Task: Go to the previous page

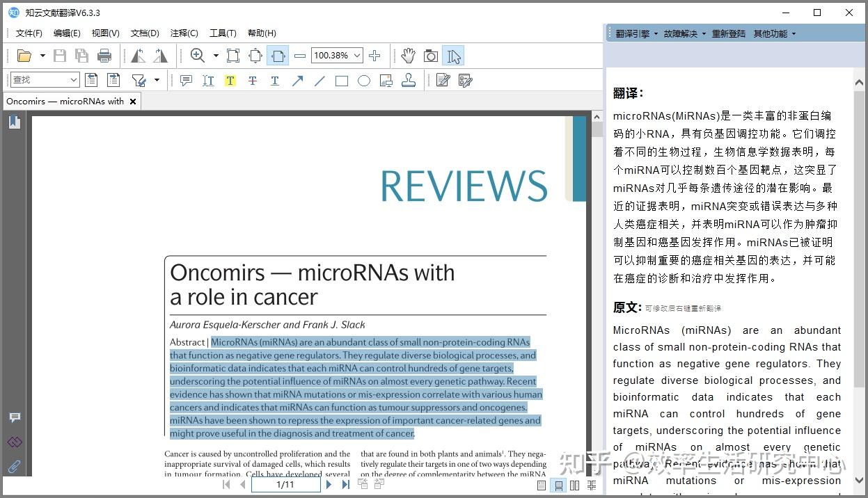Action: coord(242,485)
